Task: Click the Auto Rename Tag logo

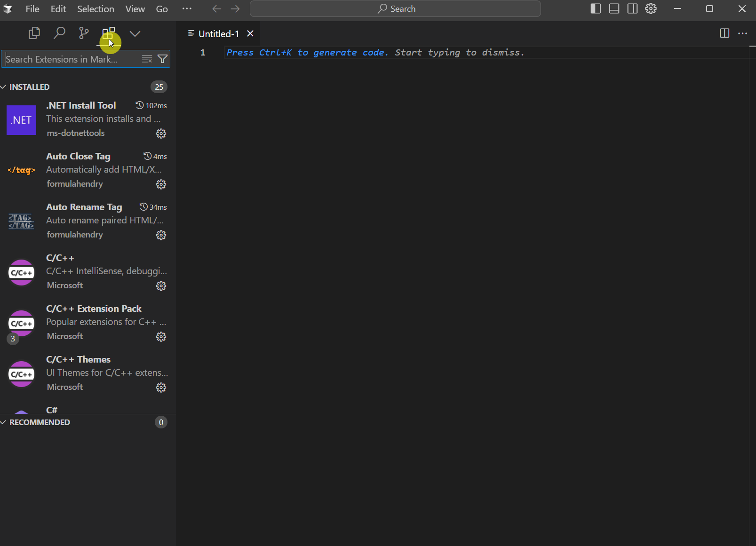Action: pos(21,222)
